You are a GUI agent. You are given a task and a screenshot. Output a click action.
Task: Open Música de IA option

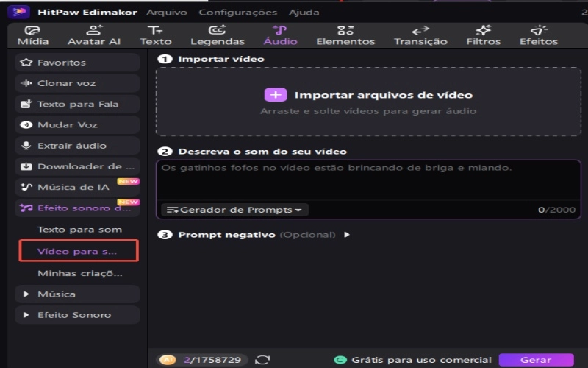pos(77,187)
